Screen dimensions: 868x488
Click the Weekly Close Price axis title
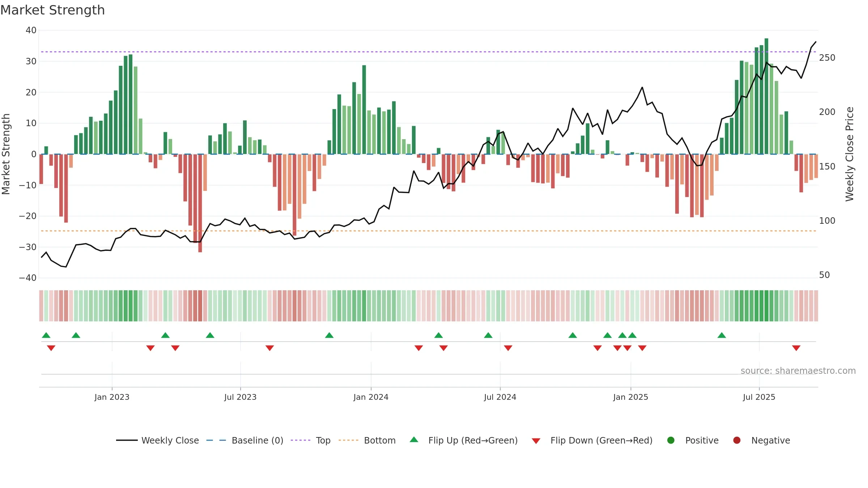850,154
